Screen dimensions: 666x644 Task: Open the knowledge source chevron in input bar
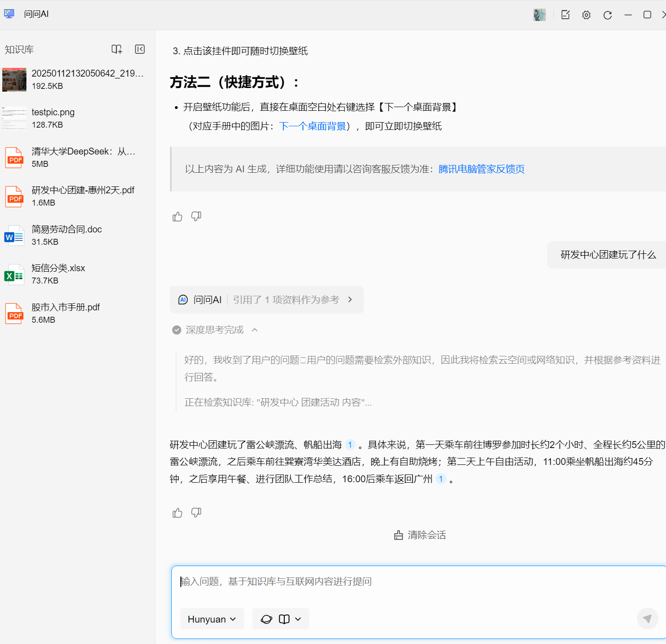[x=299, y=618]
